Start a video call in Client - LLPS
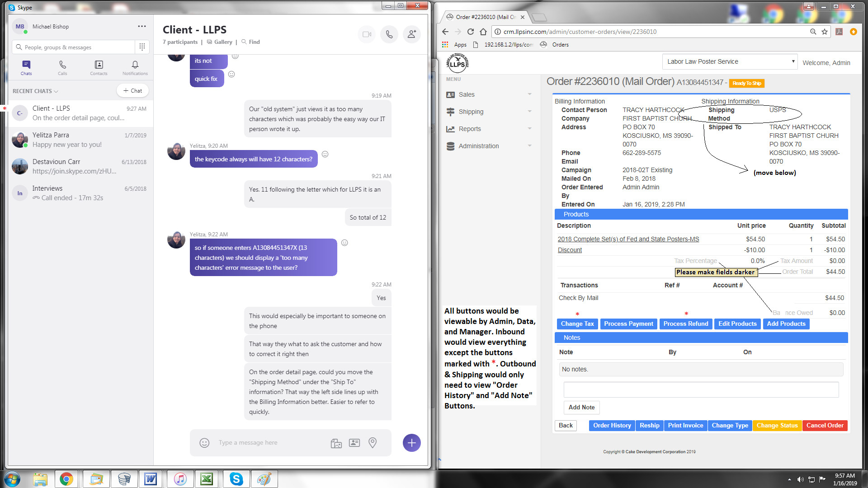868x488 pixels. click(x=367, y=34)
